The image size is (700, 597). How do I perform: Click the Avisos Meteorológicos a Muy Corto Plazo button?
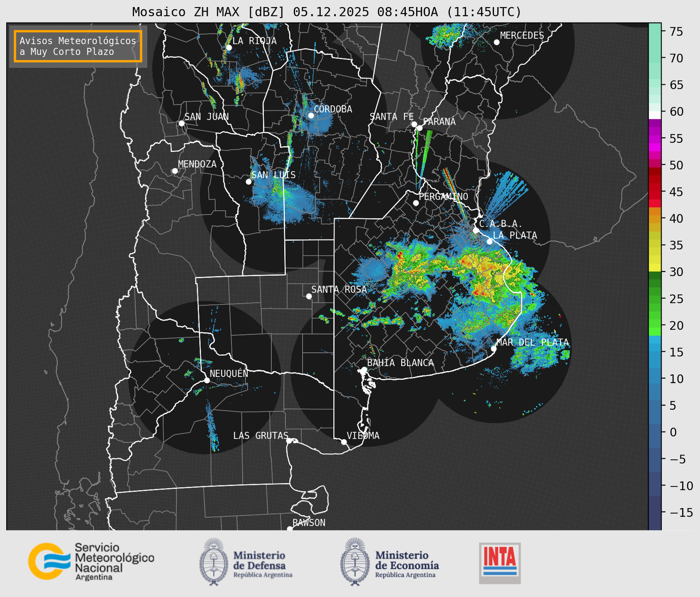tap(78, 46)
